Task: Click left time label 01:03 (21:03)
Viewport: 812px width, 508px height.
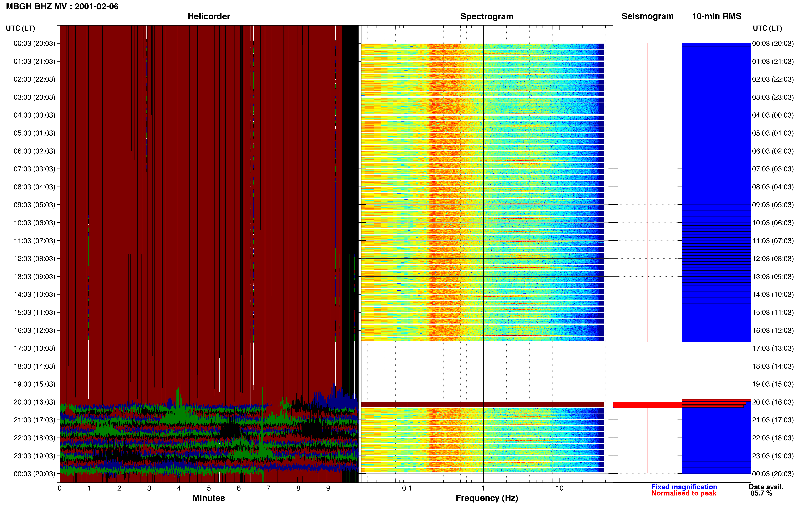Action: (34, 62)
